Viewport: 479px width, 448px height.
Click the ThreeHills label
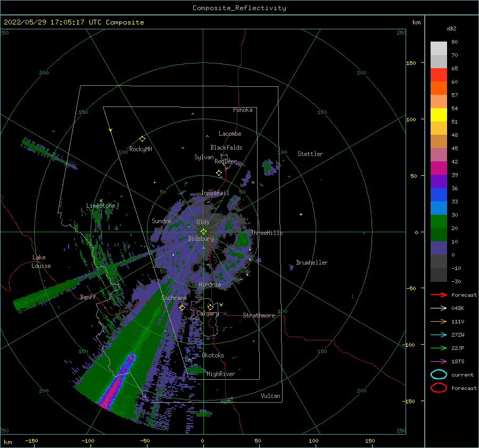pos(267,233)
